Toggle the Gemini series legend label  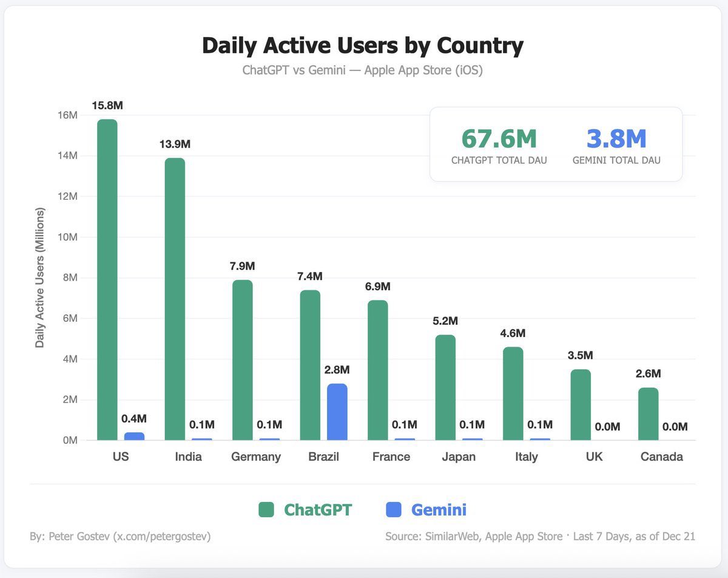(x=439, y=509)
